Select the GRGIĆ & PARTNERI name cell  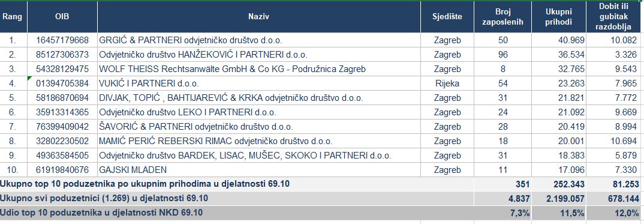point(259,40)
